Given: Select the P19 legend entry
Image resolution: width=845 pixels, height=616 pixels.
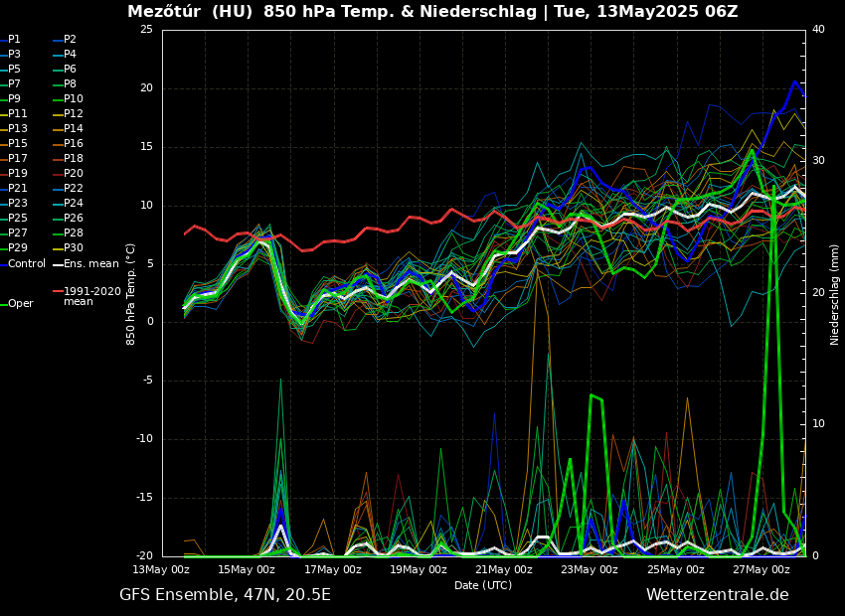Looking at the screenshot, I should coord(18,174).
